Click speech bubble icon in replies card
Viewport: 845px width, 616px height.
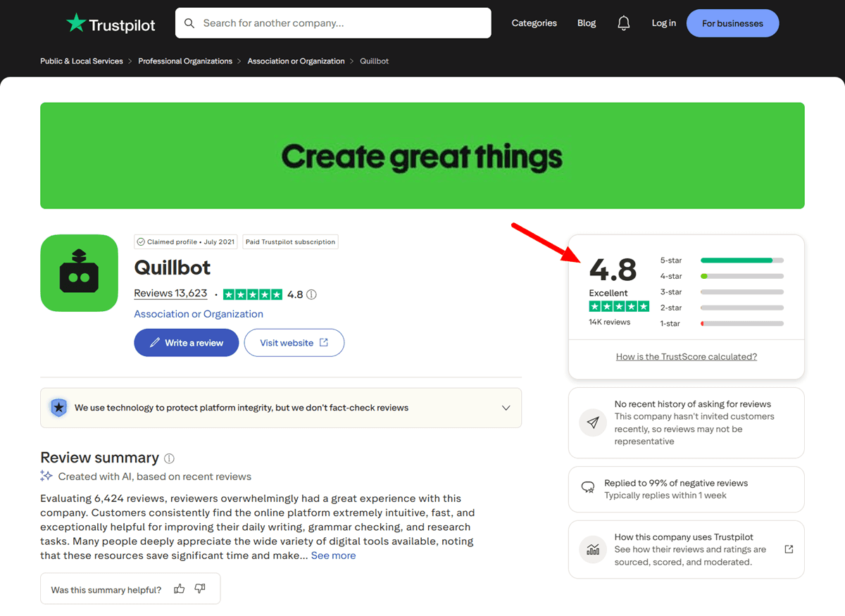click(587, 487)
